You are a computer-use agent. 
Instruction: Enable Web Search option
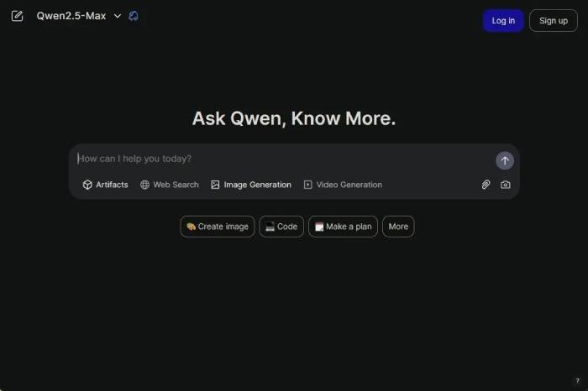coord(170,185)
